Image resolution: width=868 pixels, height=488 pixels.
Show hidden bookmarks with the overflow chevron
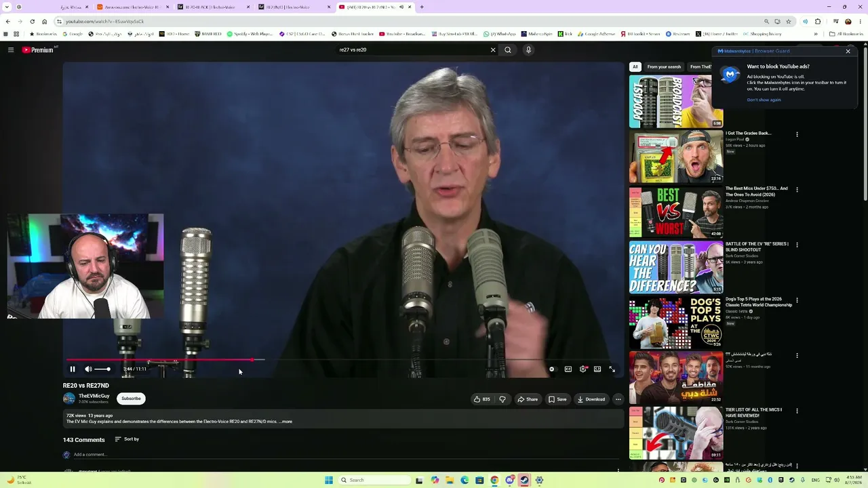pos(816,34)
